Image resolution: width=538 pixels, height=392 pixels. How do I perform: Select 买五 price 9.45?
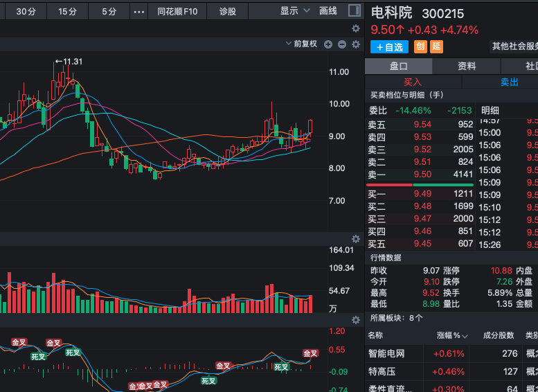pyautogui.click(x=422, y=244)
